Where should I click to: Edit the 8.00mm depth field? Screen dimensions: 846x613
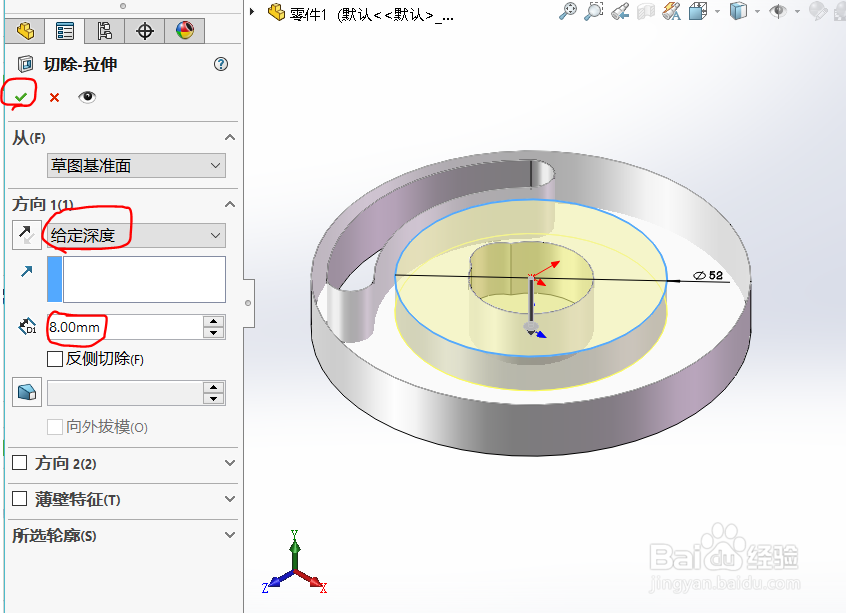tap(125, 327)
